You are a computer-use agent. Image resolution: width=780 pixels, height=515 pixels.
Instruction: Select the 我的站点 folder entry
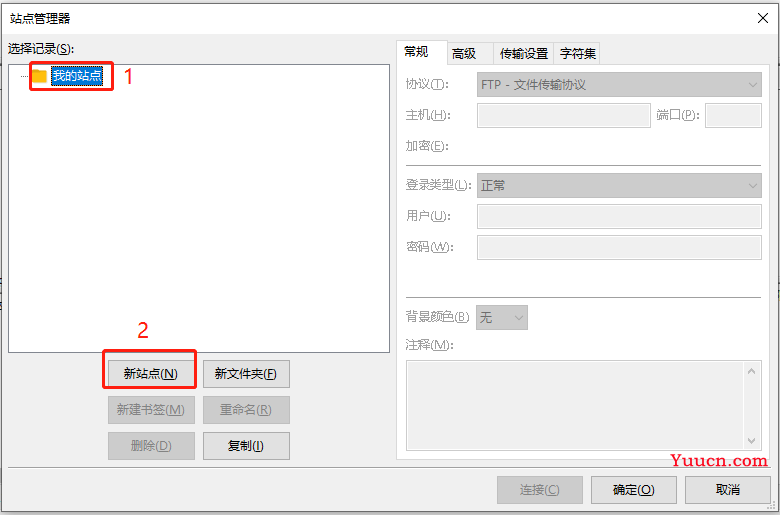[x=77, y=76]
